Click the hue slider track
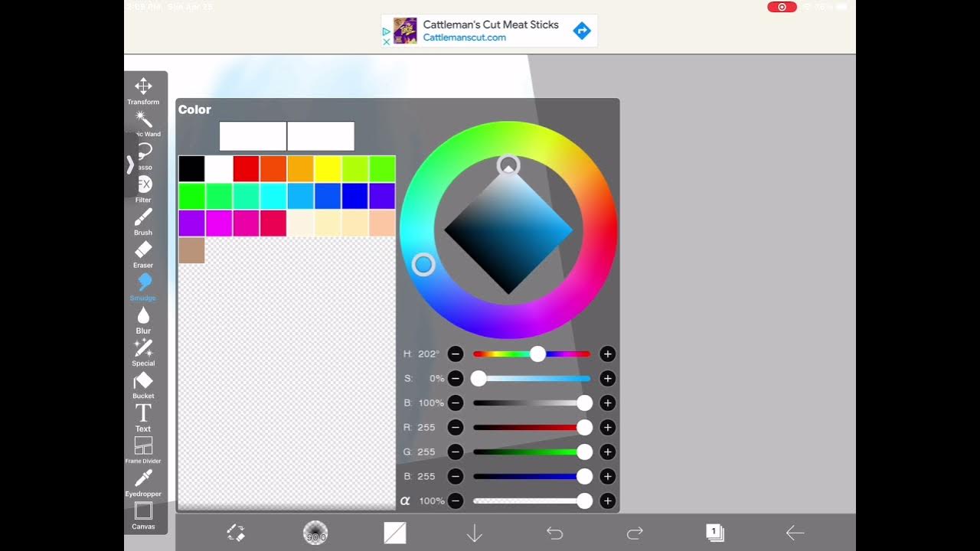Image resolution: width=980 pixels, height=551 pixels. [x=531, y=354]
